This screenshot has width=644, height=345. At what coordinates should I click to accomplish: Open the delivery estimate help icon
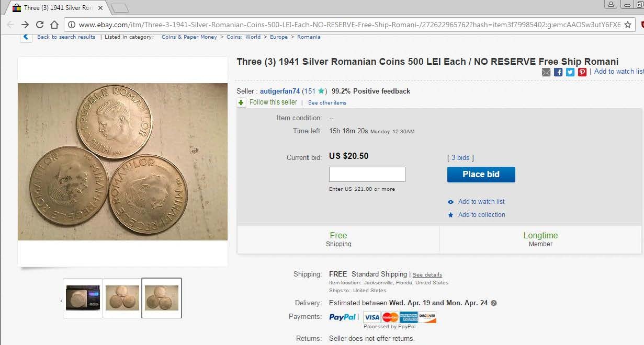pos(494,303)
